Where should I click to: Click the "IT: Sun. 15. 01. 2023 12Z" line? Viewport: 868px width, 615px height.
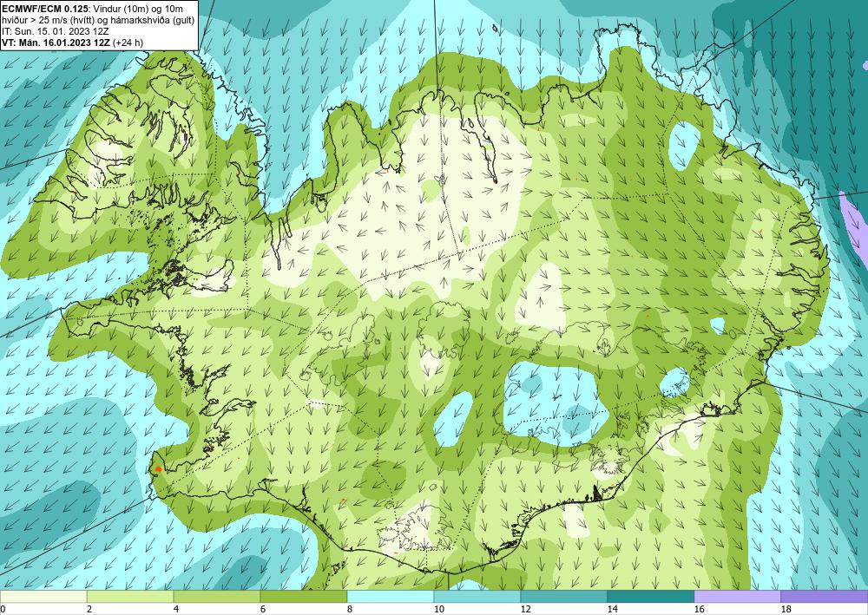point(56,30)
